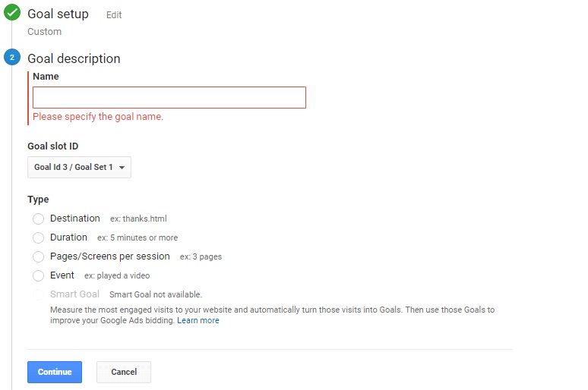Viewport: 588px width, 390px height.
Task: Cancel the goal creation
Action: [124, 372]
